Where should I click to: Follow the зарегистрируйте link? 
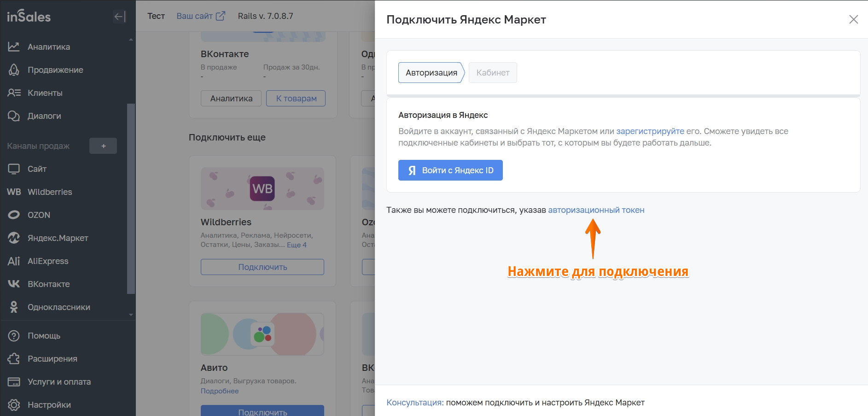[650, 131]
